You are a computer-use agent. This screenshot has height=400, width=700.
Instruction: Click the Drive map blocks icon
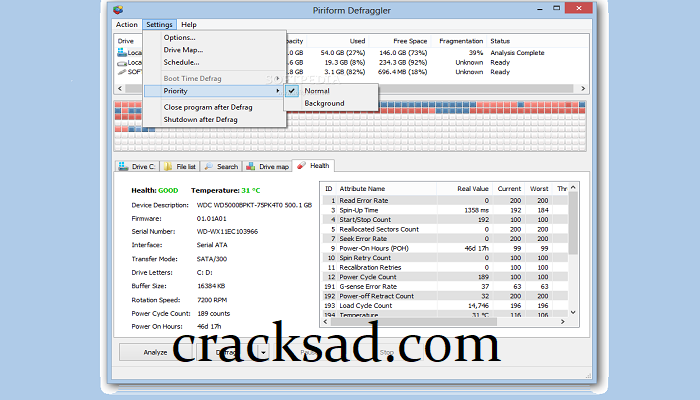coord(251,167)
